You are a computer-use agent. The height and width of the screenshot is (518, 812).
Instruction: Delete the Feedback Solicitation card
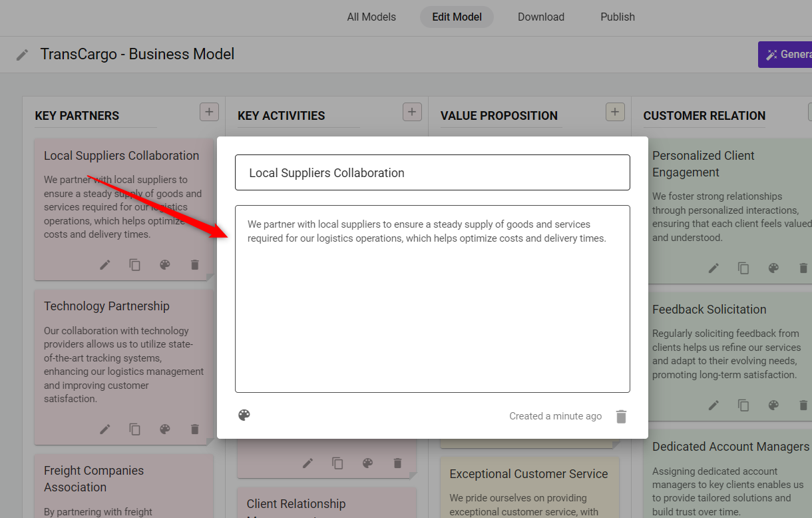pyautogui.click(x=803, y=405)
